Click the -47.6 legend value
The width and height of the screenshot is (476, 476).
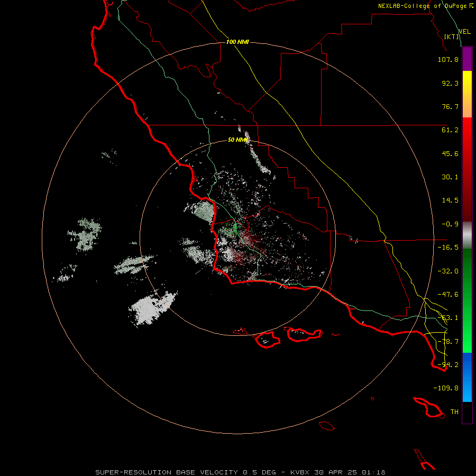coord(448,295)
